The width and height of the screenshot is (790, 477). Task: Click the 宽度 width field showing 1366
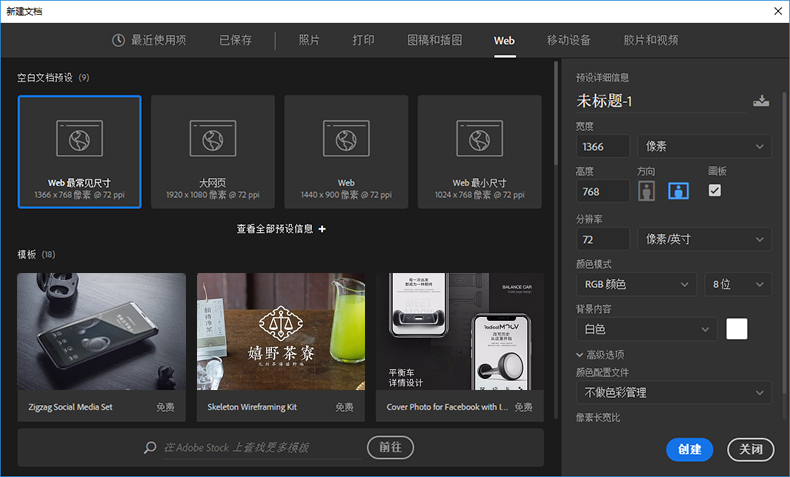603,147
